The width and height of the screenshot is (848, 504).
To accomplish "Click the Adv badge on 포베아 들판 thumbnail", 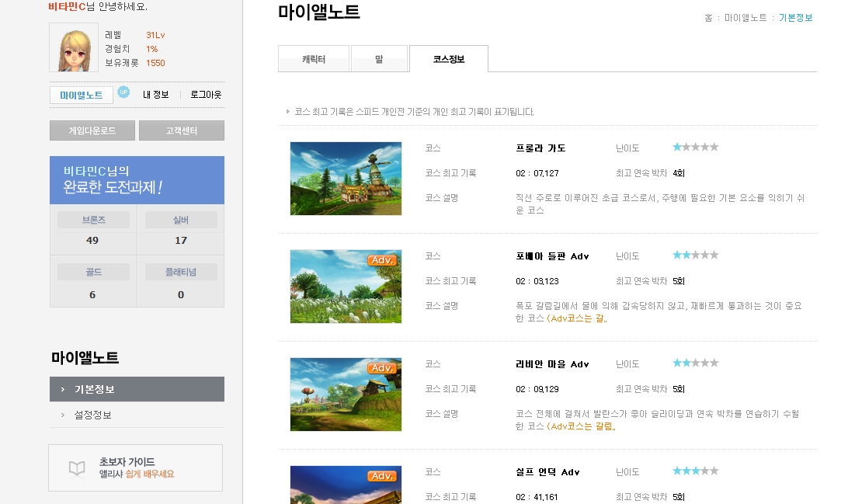I will (x=382, y=260).
